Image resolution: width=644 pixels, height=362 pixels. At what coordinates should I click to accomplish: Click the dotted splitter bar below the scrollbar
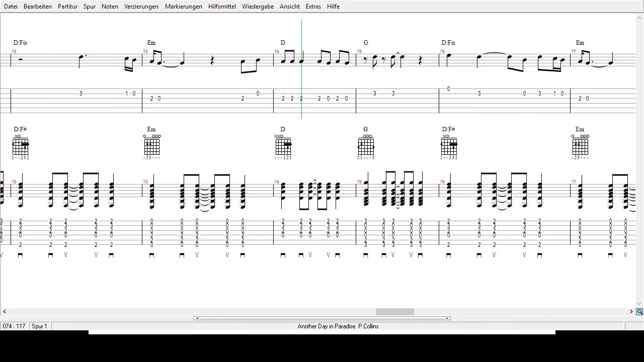[x=322, y=318]
